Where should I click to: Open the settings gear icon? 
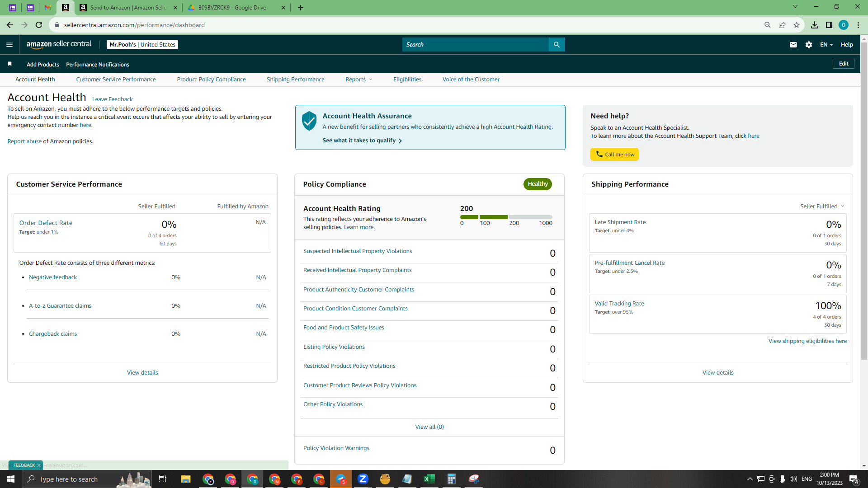coord(809,45)
